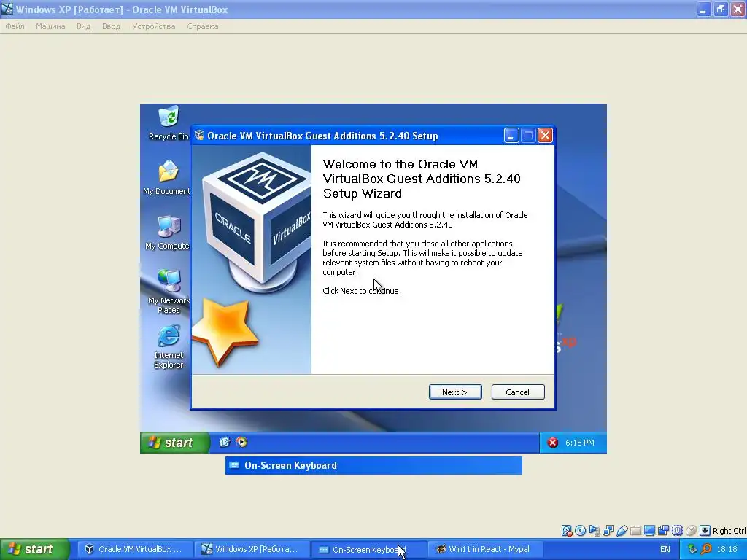Click the network adapter status icon
747x560 pixels.
(608, 531)
